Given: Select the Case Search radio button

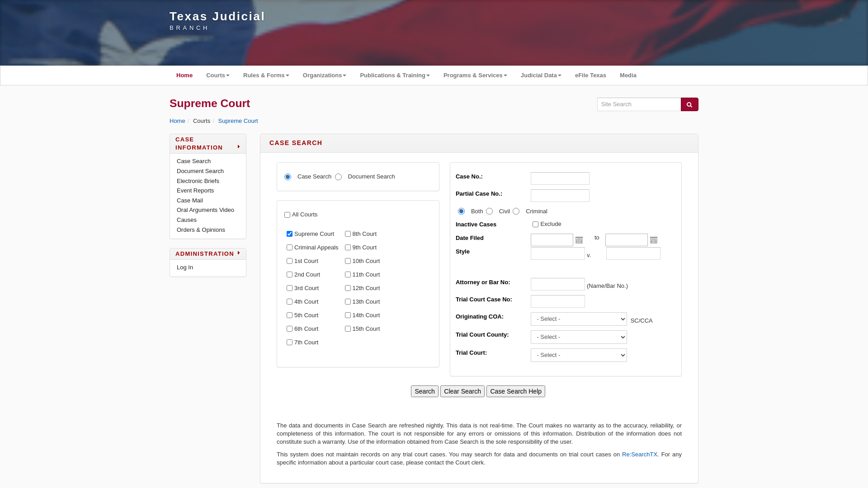Looking at the screenshot, I should tap(288, 177).
